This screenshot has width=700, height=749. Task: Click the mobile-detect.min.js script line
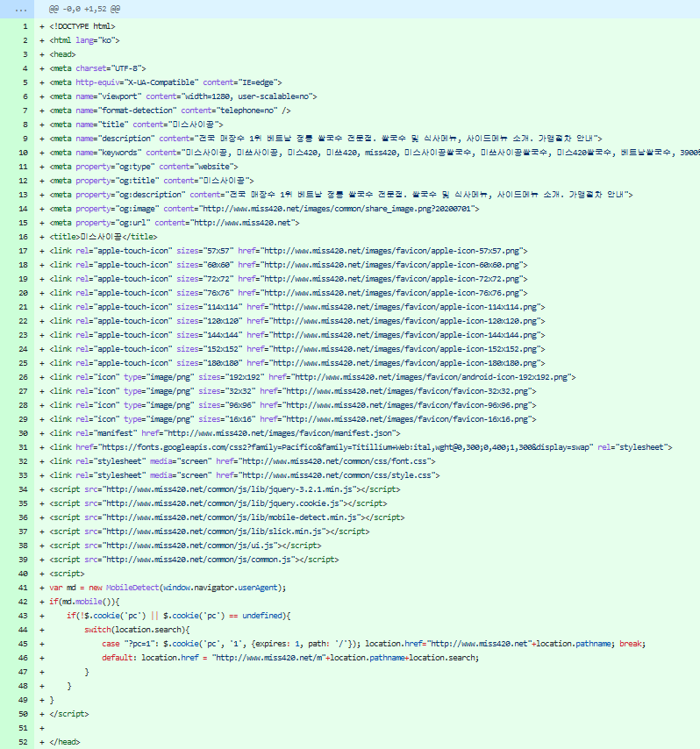(x=227, y=517)
